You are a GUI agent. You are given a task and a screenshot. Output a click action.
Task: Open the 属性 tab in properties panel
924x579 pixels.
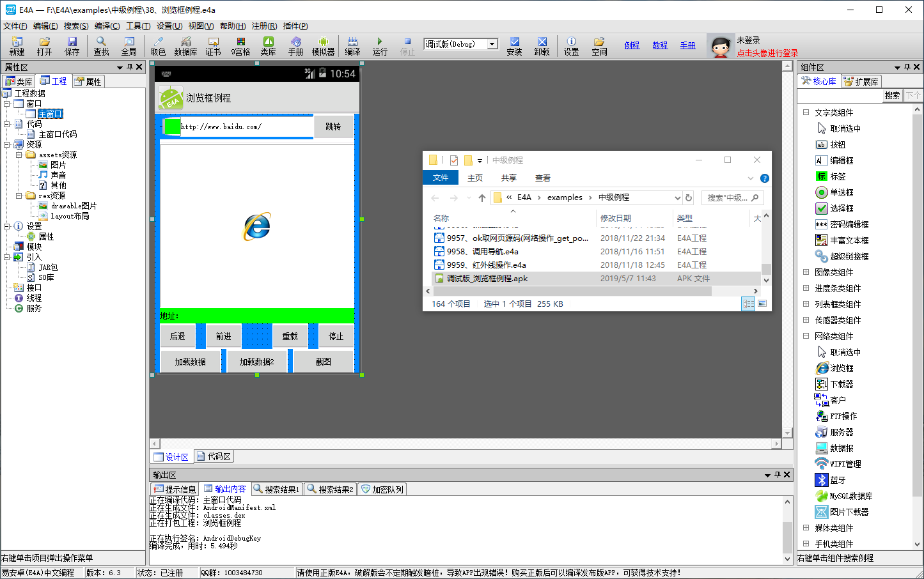pos(88,81)
